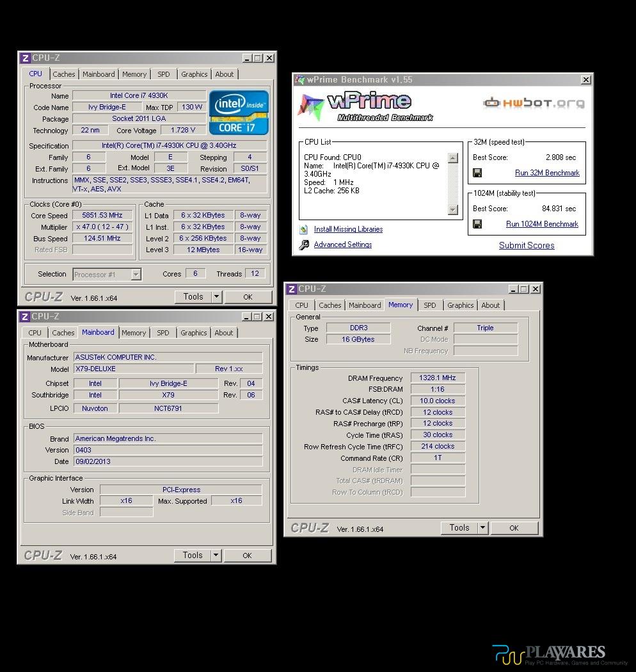This screenshot has width=636, height=672.
Task: Click the Channel # Triple value
Action: point(485,328)
